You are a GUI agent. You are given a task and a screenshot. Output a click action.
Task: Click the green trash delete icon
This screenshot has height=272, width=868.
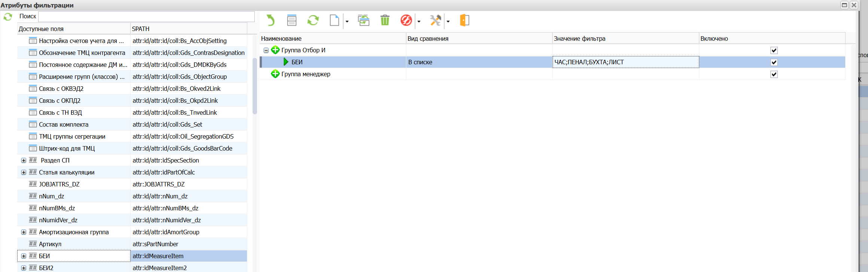point(385,20)
